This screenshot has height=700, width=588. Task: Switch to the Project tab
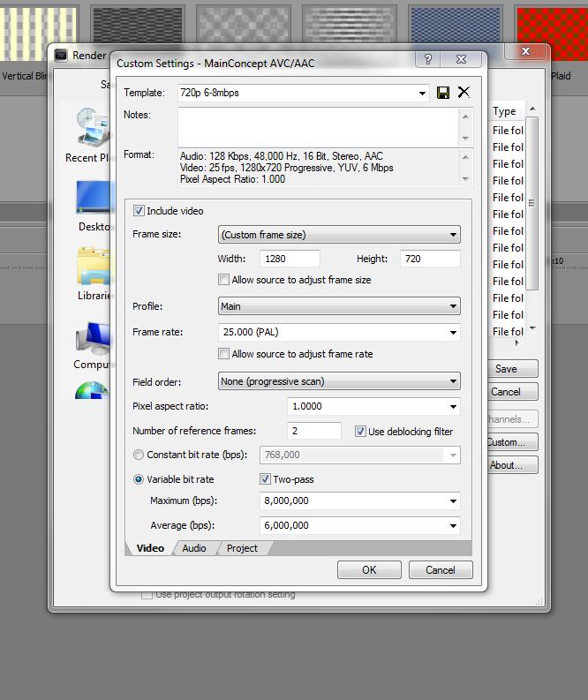(242, 548)
